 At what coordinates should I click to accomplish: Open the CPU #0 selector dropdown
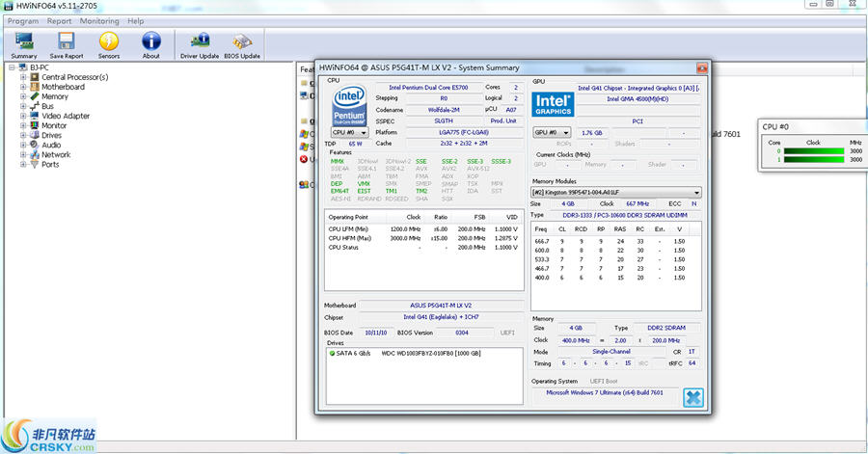[350, 133]
